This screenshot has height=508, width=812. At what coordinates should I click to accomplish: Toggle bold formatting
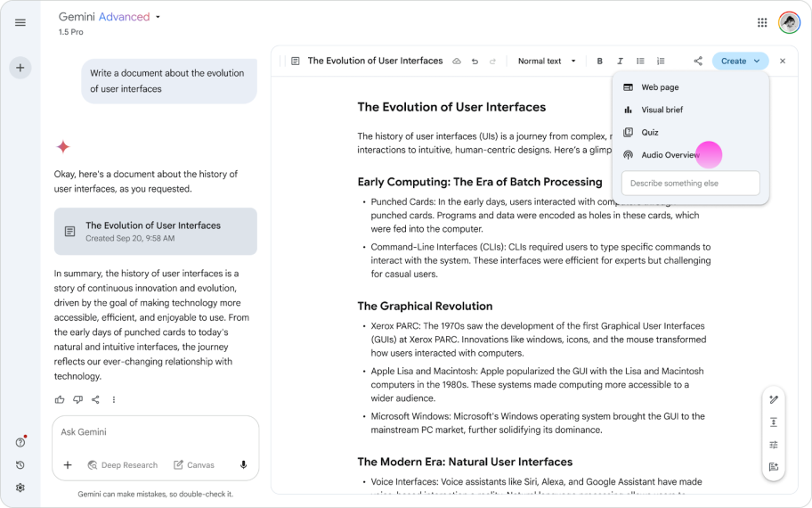[x=600, y=61]
